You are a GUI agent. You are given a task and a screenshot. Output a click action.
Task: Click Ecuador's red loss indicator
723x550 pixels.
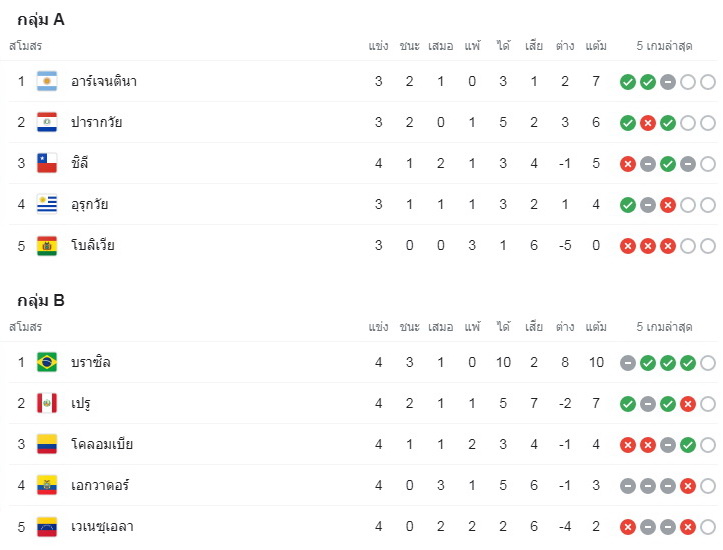[x=687, y=486]
